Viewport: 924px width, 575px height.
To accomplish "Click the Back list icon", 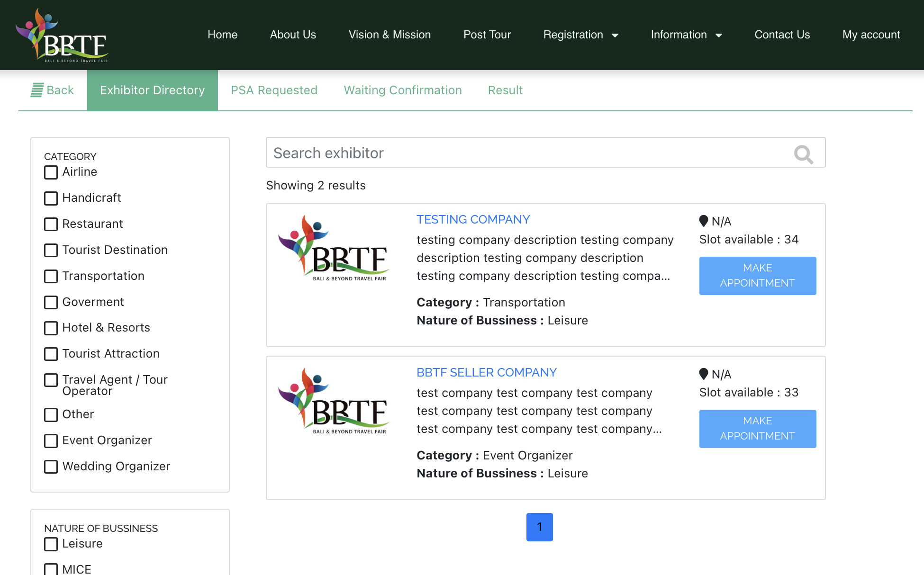I will click(x=37, y=90).
